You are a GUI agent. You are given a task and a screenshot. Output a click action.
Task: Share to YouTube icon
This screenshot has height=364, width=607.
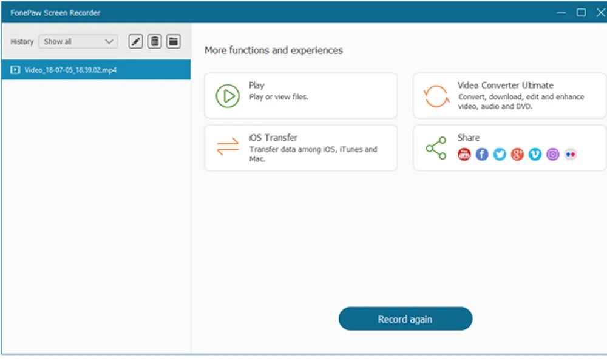[464, 154]
